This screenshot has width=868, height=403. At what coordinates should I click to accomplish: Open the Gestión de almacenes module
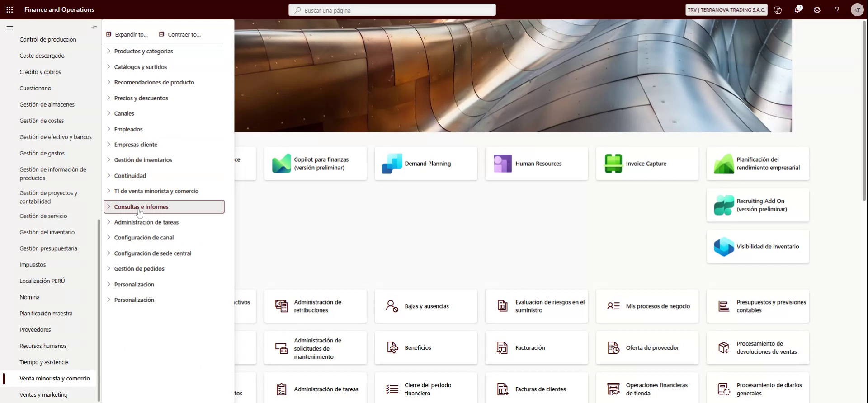click(47, 104)
